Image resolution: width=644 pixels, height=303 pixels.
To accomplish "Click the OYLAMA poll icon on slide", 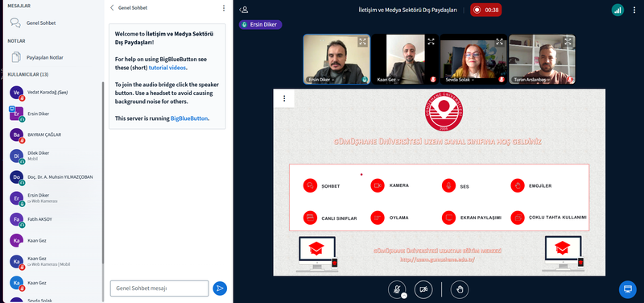I will (377, 218).
